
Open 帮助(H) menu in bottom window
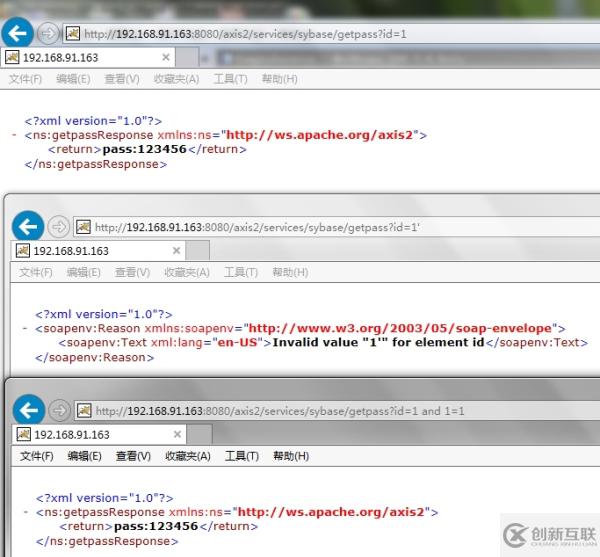click(x=291, y=456)
